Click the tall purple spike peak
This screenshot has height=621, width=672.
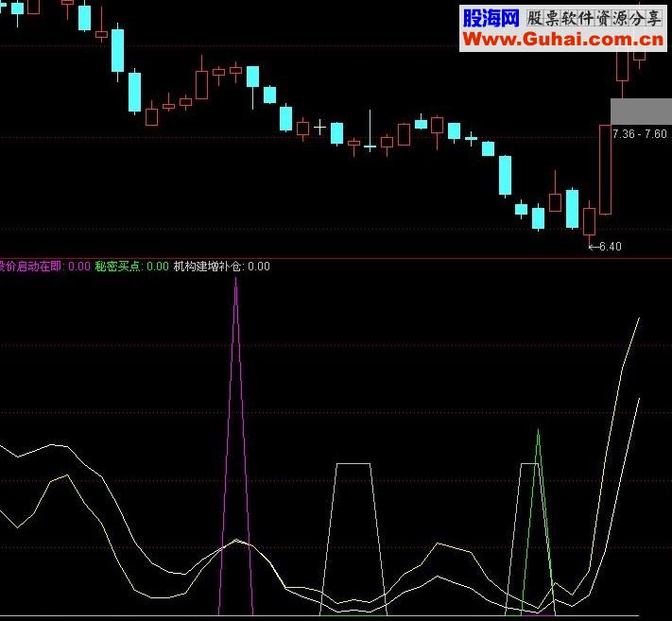click(235, 281)
